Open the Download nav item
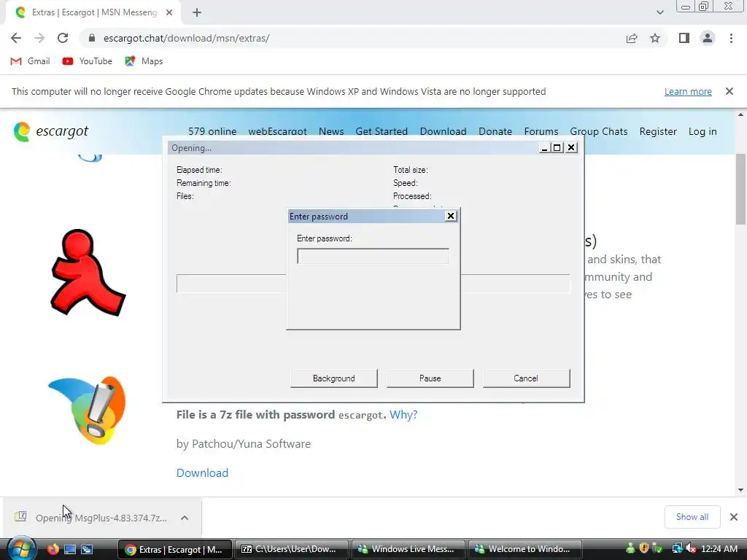Image resolution: width=747 pixels, height=560 pixels. (443, 131)
